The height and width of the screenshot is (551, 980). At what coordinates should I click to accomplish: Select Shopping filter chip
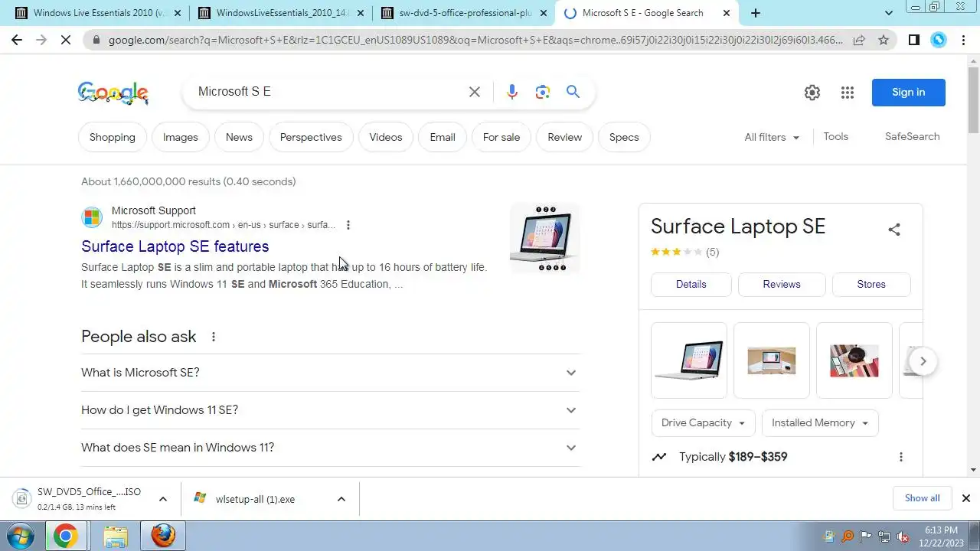click(113, 137)
